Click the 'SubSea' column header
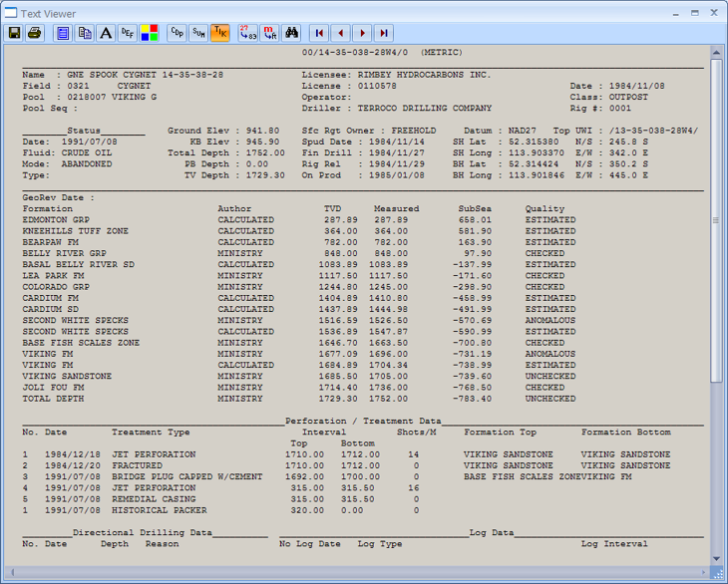 [x=475, y=208]
